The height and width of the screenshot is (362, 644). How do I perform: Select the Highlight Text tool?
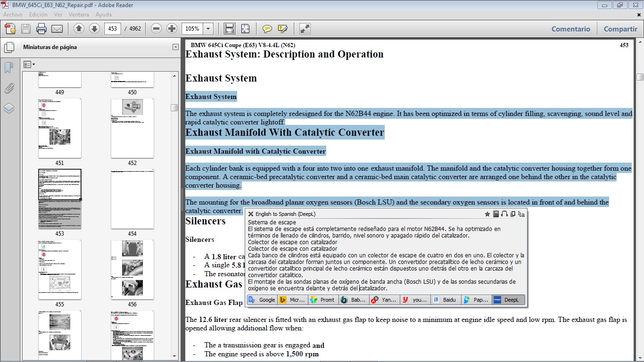pyautogui.click(x=283, y=29)
